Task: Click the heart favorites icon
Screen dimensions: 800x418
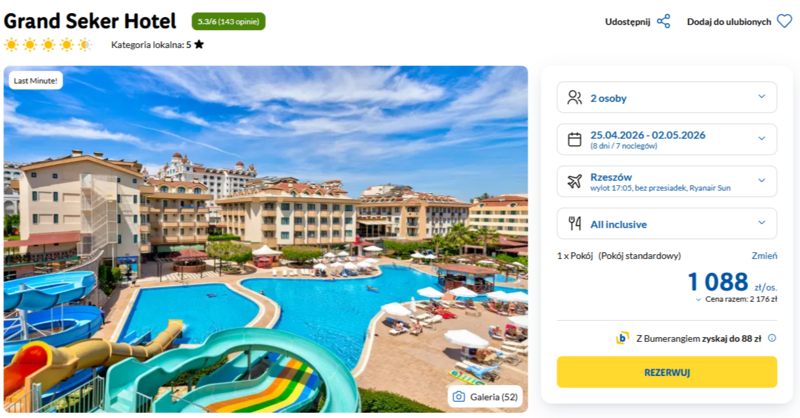Action: coord(784,21)
